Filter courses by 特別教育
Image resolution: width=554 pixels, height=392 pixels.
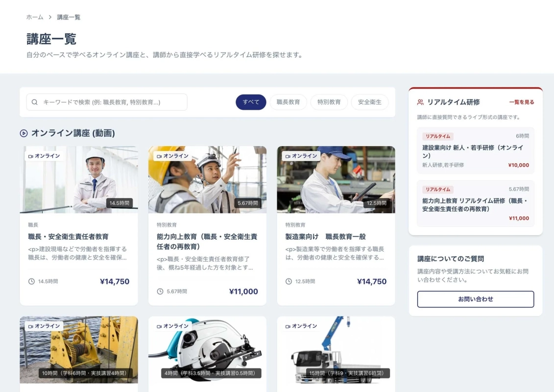(x=329, y=102)
